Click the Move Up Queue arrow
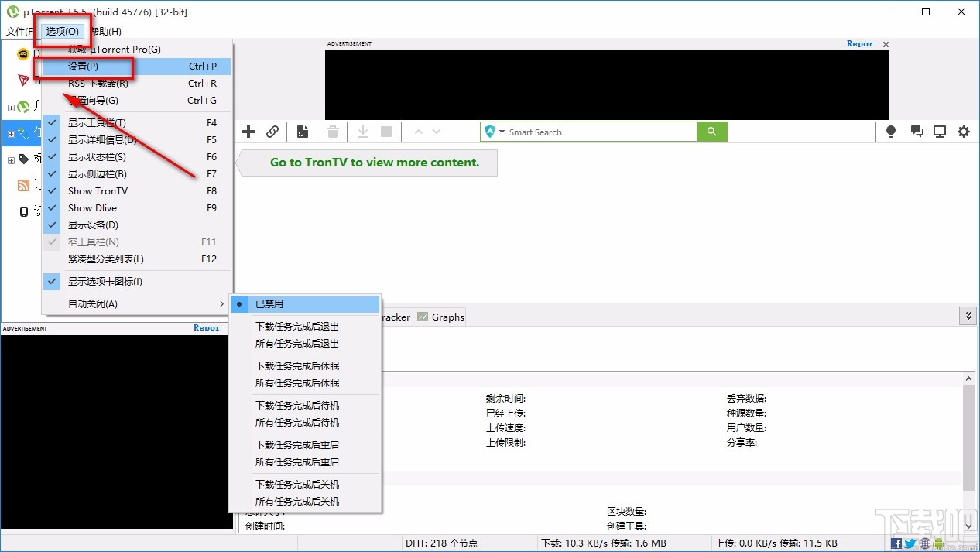Viewport: 980px width, 552px height. click(419, 132)
